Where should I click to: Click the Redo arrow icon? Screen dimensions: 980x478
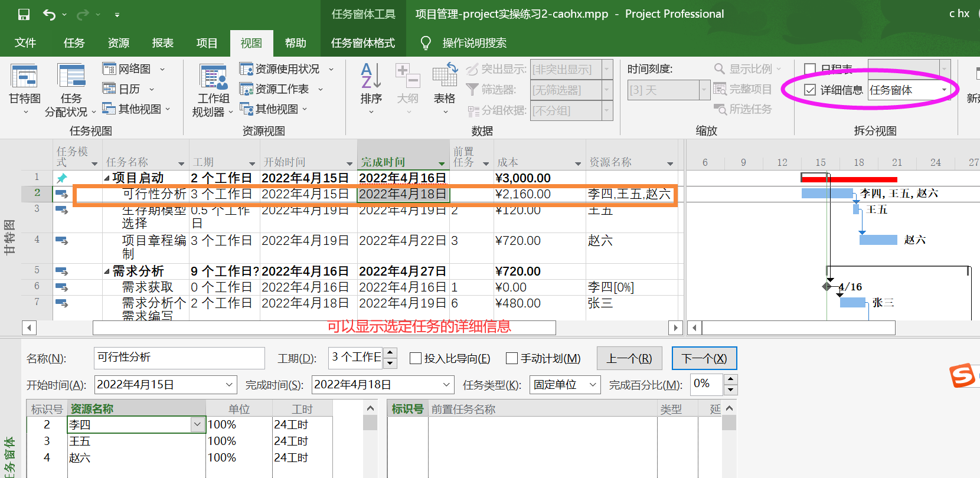[x=83, y=15]
